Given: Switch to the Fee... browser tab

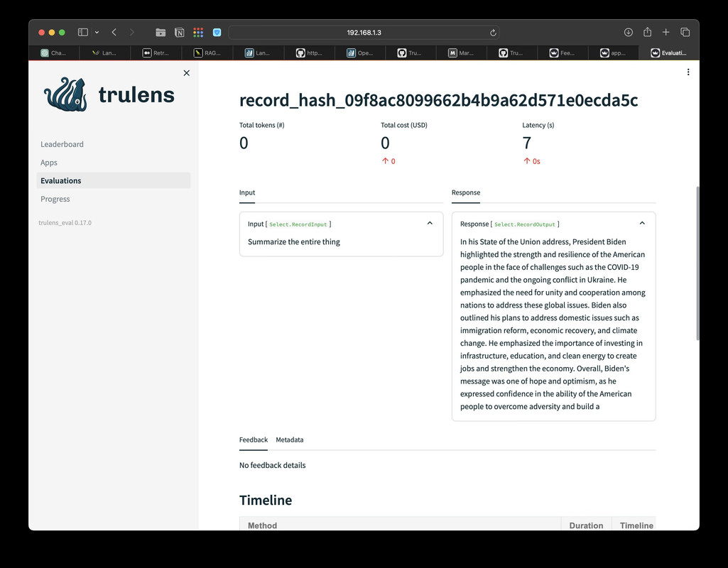Looking at the screenshot, I should coord(563,53).
